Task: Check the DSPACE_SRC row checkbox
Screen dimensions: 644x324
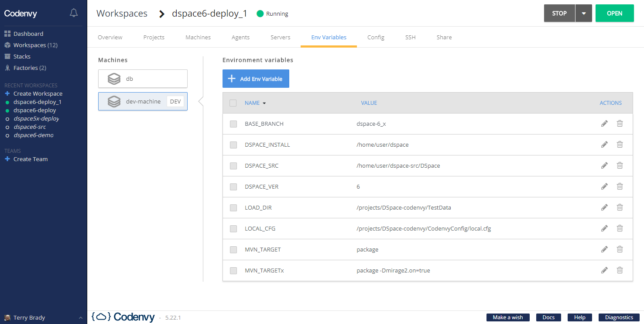Action: pos(233,166)
